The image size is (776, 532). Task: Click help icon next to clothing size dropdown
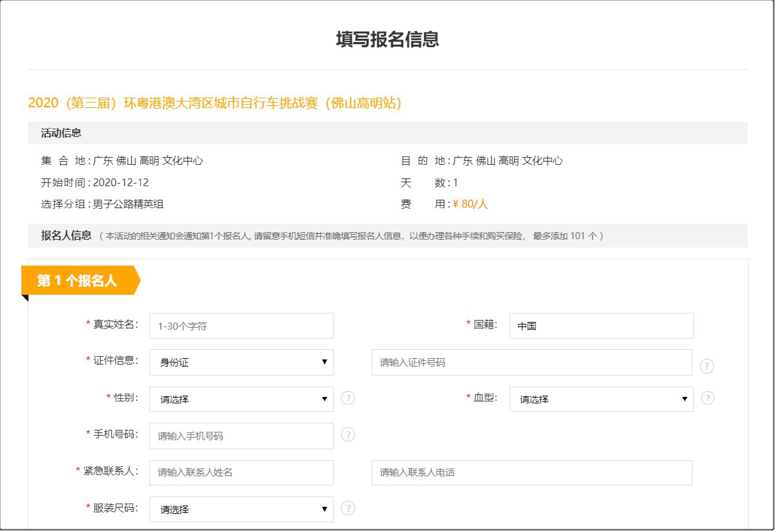tap(348, 508)
